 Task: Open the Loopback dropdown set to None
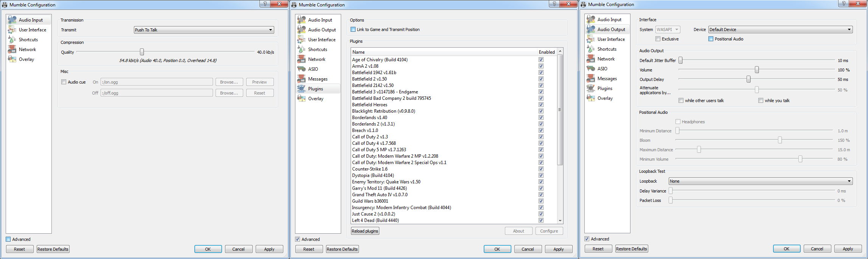point(760,181)
